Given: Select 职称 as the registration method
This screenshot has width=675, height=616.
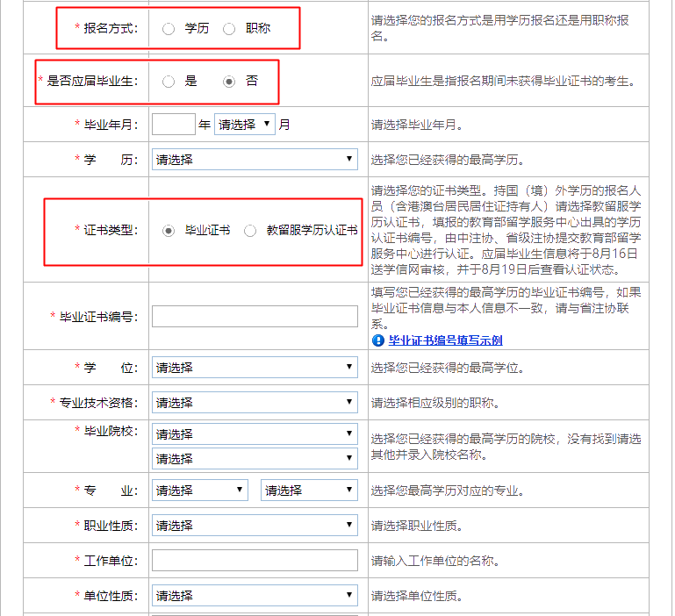Looking at the screenshot, I should click(x=230, y=29).
